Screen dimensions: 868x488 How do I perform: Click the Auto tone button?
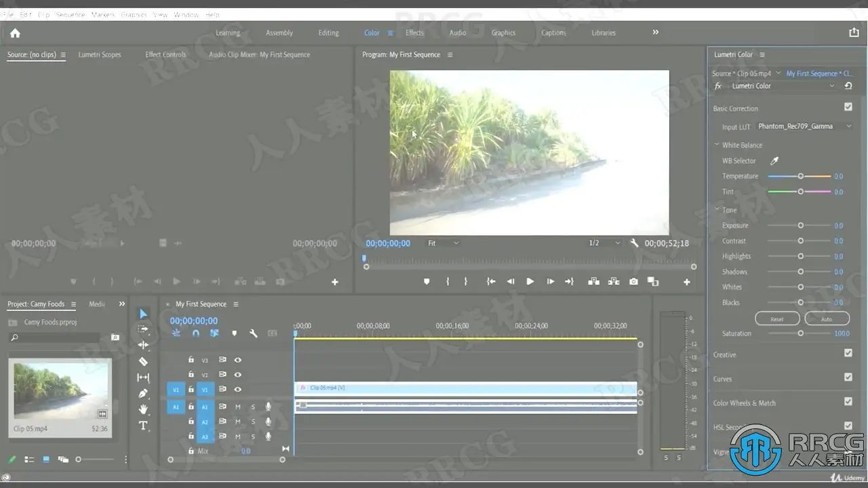point(827,319)
